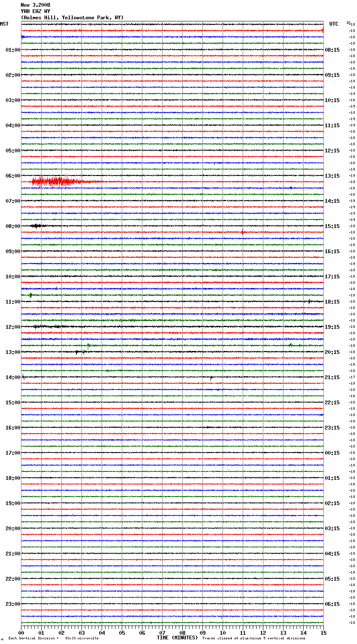Screen dimensions: 357x644
Task: Click the "06:15" UTC row label
Action: (332, 604)
